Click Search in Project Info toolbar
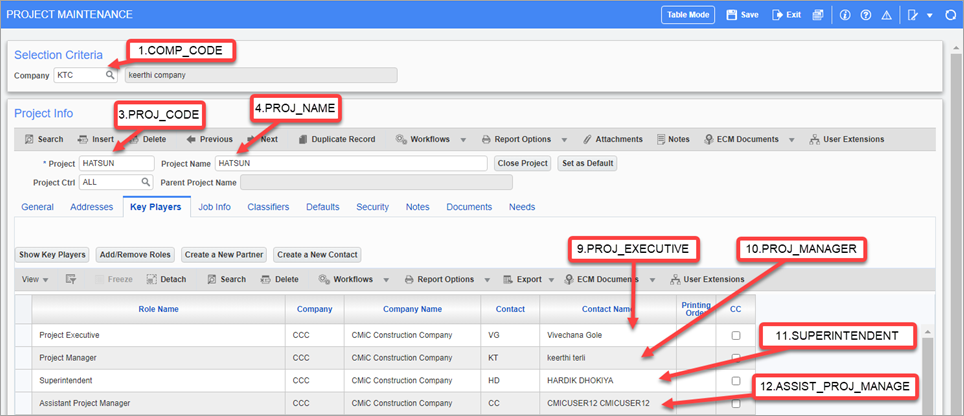Image resolution: width=964 pixels, height=416 pixels. point(44,139)
